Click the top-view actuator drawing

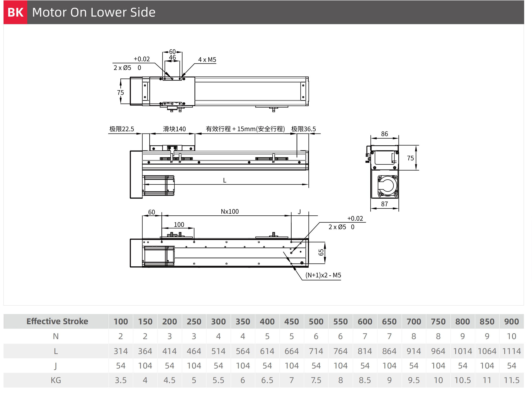(x=219, y=91)
